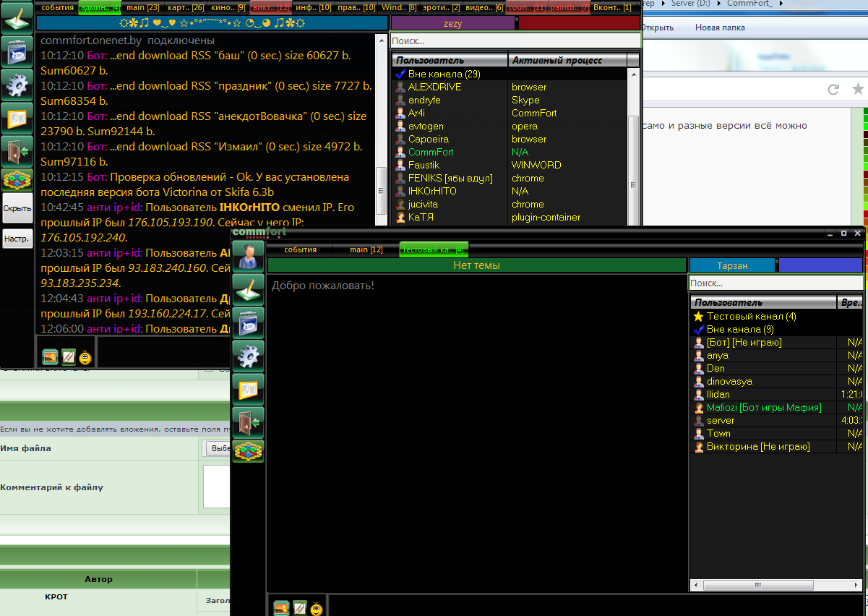This screenshot has width=868, height=616.
Task: Click the exit door icon in the upper chat sidebar
Action: (17, 152)
